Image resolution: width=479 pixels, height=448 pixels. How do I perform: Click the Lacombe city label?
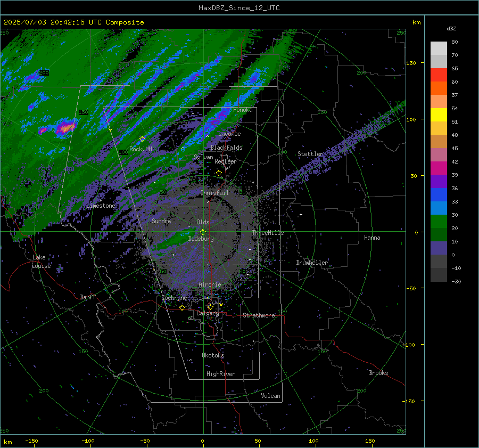(229, 134)
